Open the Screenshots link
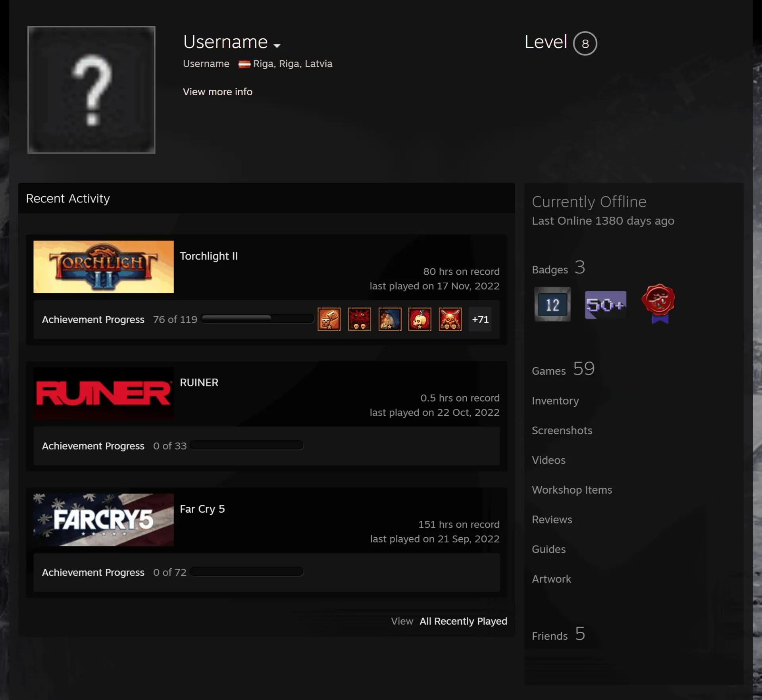 [x=562, y=431]
